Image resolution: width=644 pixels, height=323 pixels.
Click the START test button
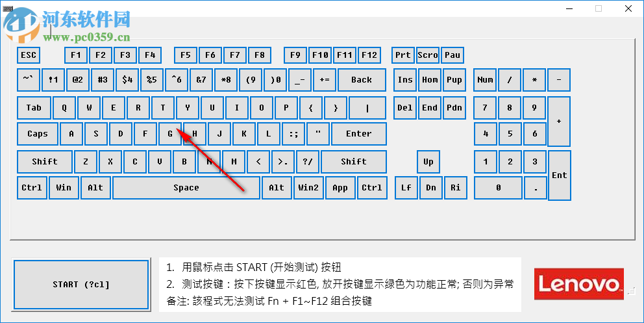[81, 285]
